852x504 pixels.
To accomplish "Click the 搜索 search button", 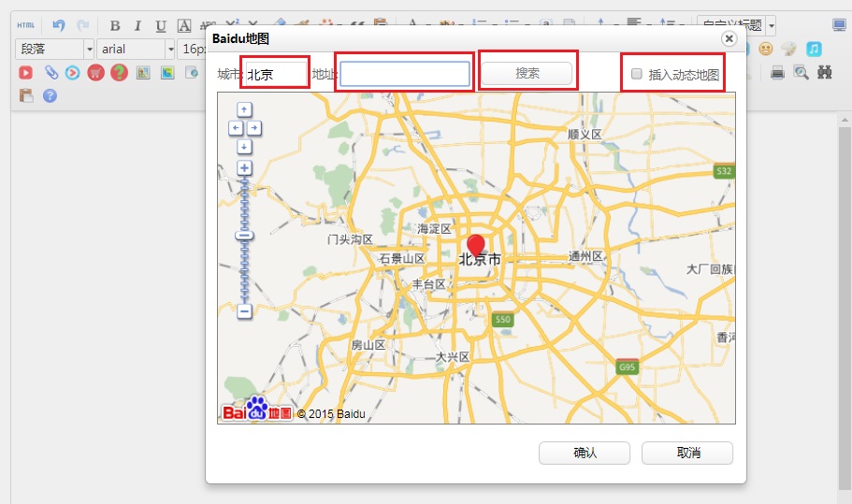I will (527, 73).
